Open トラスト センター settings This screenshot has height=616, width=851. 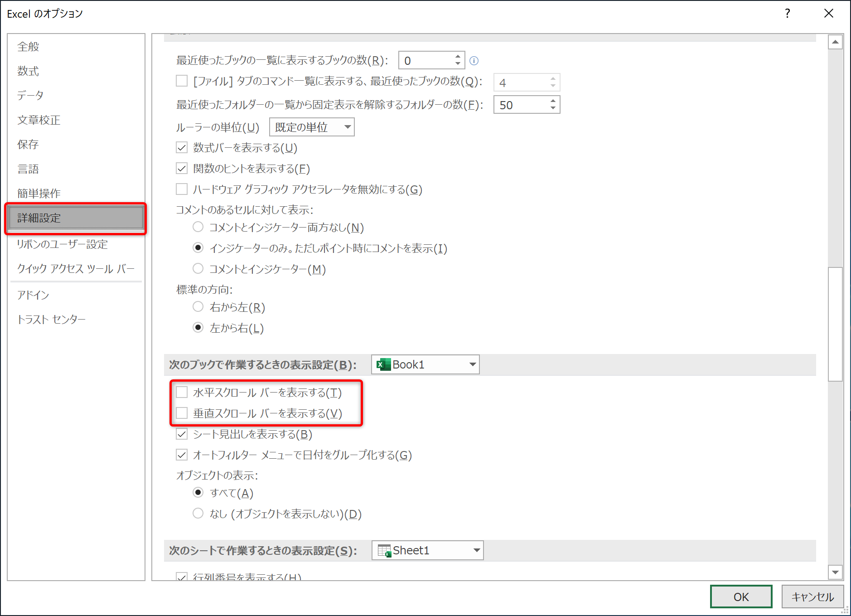click(76, 320)
